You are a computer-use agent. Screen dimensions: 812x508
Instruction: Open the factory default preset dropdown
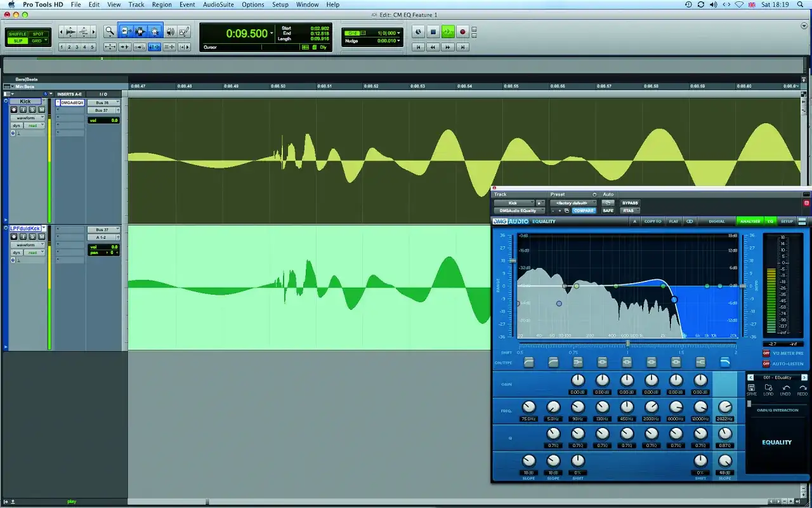(x=573, y=203)
